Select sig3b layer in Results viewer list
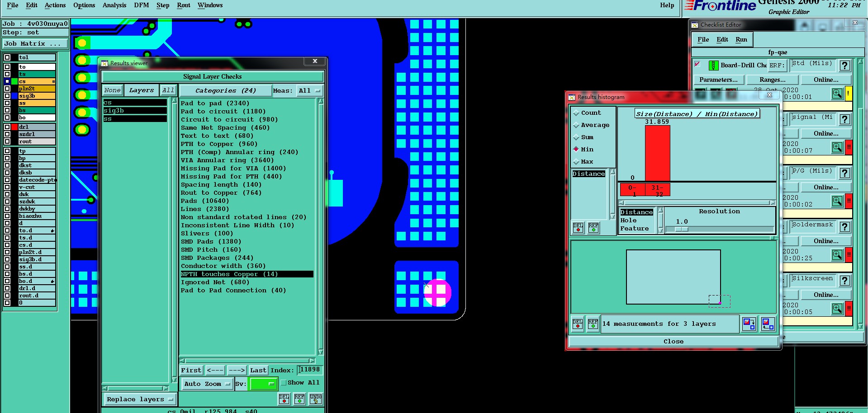Viewport: 868px width, 413px height. click(135, 111)
